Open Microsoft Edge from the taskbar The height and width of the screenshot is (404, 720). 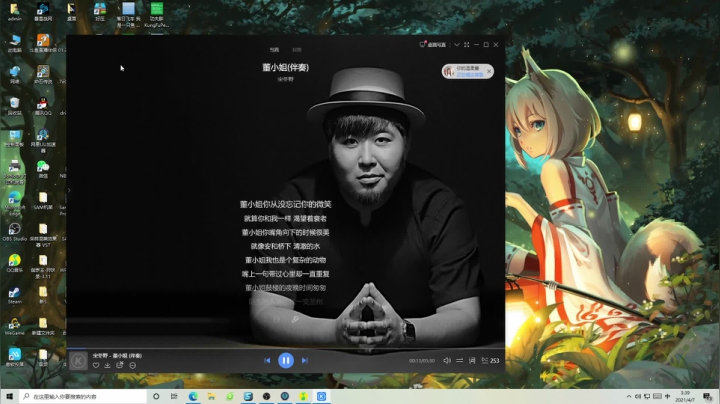(193, 396)
